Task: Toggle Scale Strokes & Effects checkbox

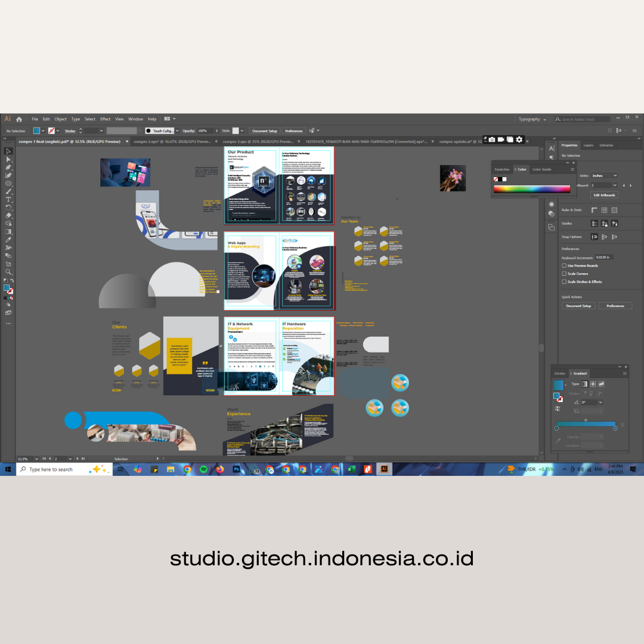Action: click(564, 281)
